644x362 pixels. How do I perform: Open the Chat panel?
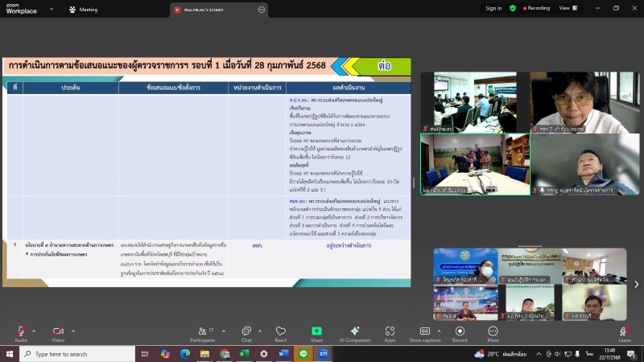(246, 332)
